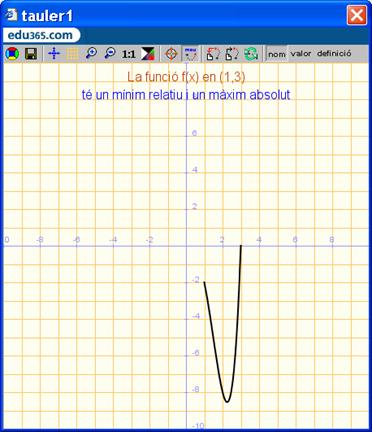Viewport: 372px width, 432px height.
Task: Select the 'definició' tab
Action: [334, 53]
